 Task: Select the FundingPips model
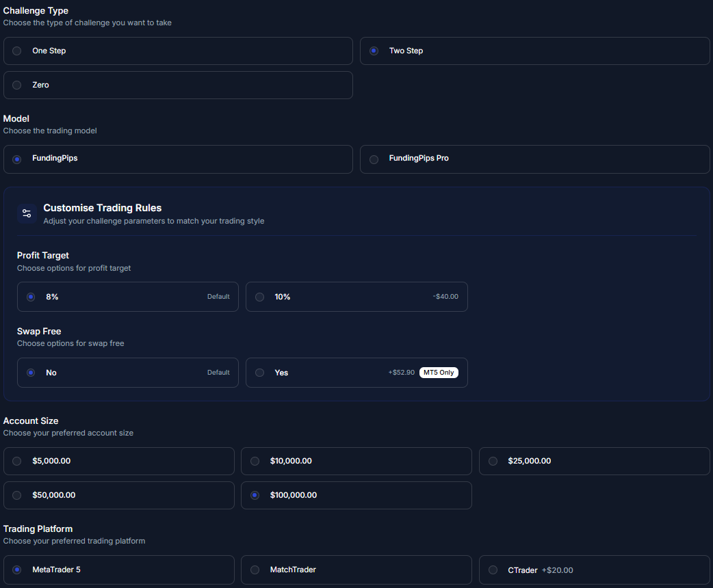[x=17, y=159]
